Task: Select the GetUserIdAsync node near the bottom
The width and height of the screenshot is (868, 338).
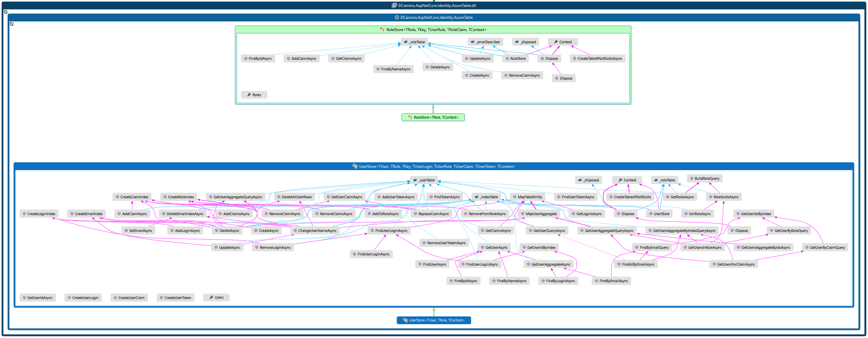Action: (x=38, y=297)
